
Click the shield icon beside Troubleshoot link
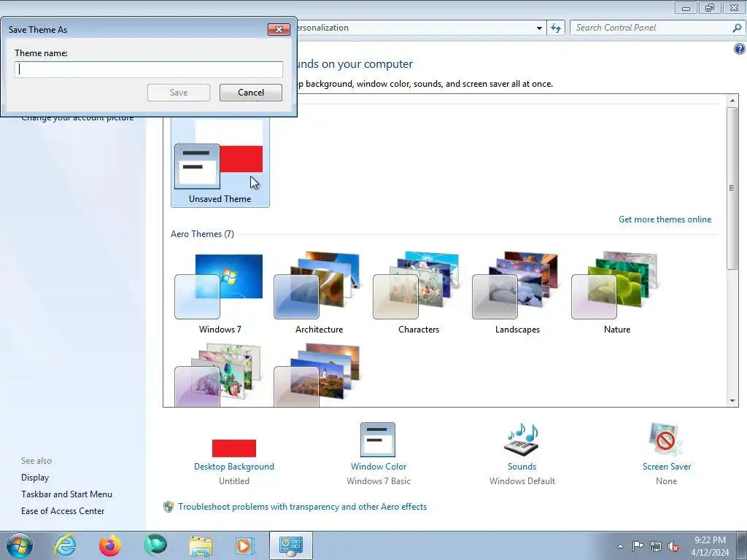tap(169, 507)
